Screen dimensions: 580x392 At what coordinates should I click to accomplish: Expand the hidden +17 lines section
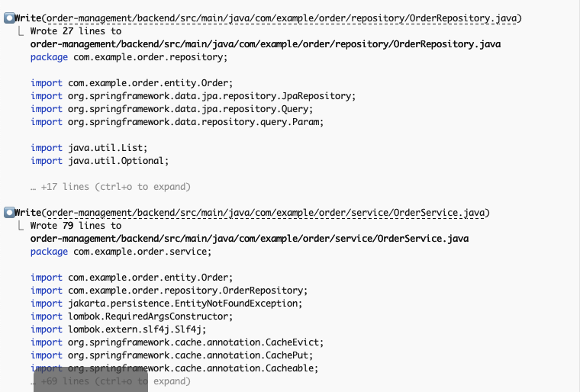pyautogui.click(x=110, y=187)
